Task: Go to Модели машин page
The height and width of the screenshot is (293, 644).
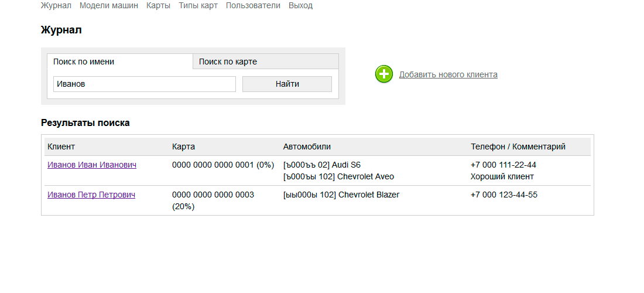Action: tap(109, 5)
